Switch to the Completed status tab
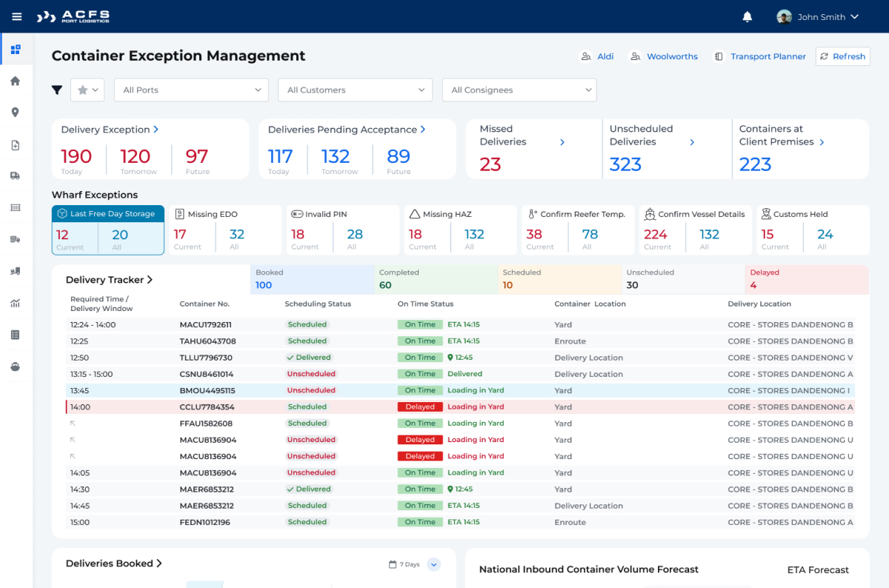 tap(436, 279)
